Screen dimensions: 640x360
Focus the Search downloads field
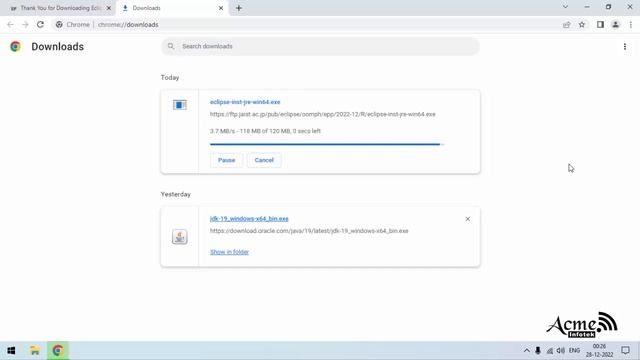coord(320,47)
